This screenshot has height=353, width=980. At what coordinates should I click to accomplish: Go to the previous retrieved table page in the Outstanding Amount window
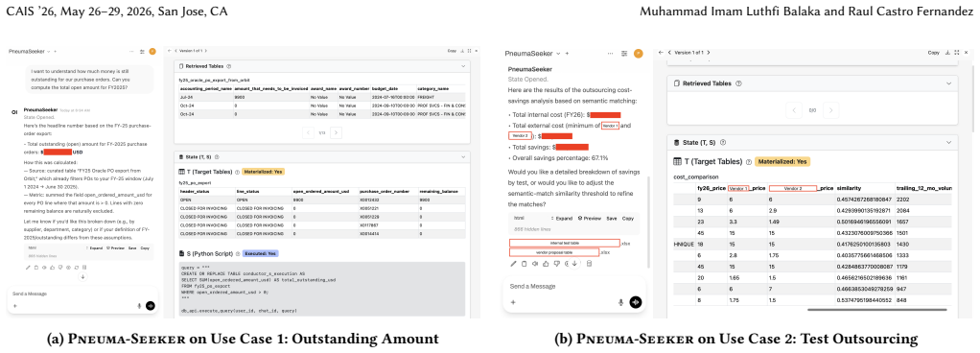(308, 132)
